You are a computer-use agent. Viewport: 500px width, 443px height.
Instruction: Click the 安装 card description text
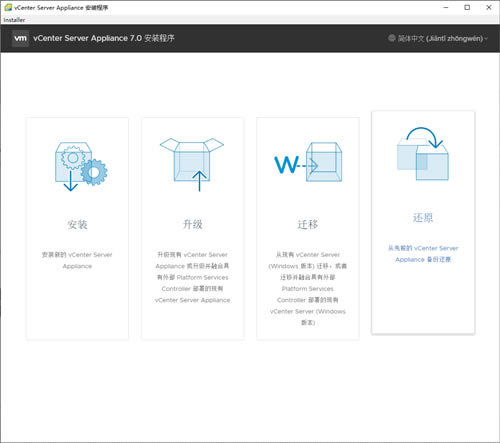click(x=77, y=260)
